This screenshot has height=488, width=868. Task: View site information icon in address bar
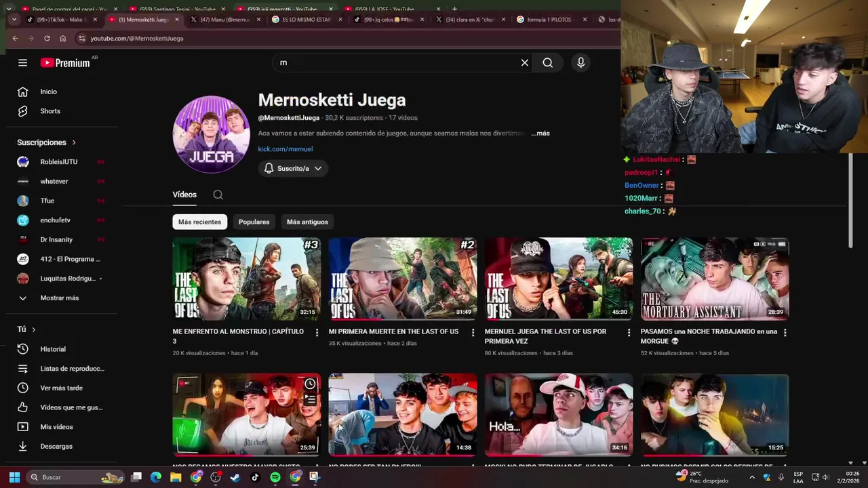[x=81, y=39]
